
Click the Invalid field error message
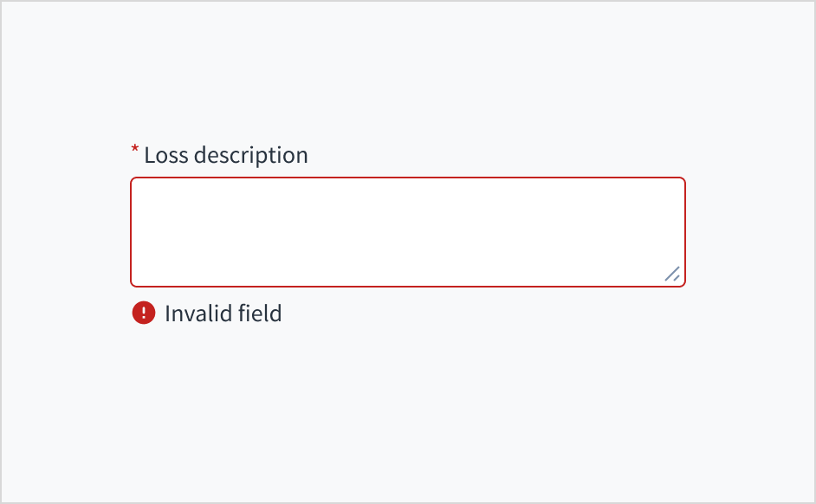tap(223, 313)
